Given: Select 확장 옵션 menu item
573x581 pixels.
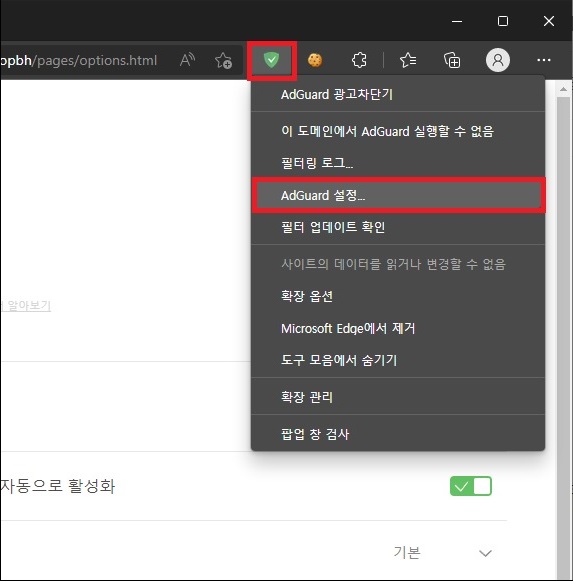Looking at the screenshot, I should pos(398,296).
